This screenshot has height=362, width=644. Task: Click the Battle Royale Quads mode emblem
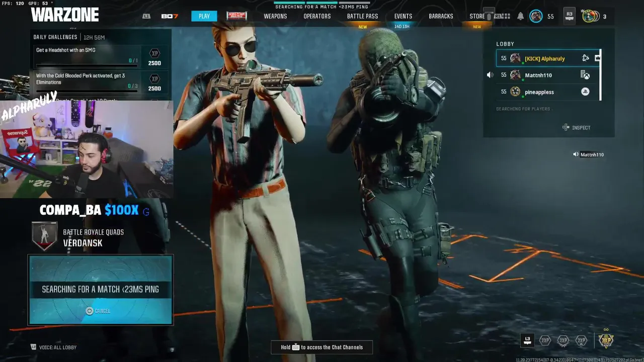click(x=44, y=236)
